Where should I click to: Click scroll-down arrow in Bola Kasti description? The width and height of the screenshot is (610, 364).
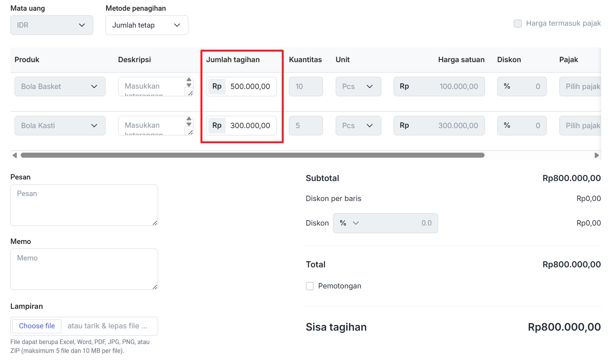tap(189, 124)
